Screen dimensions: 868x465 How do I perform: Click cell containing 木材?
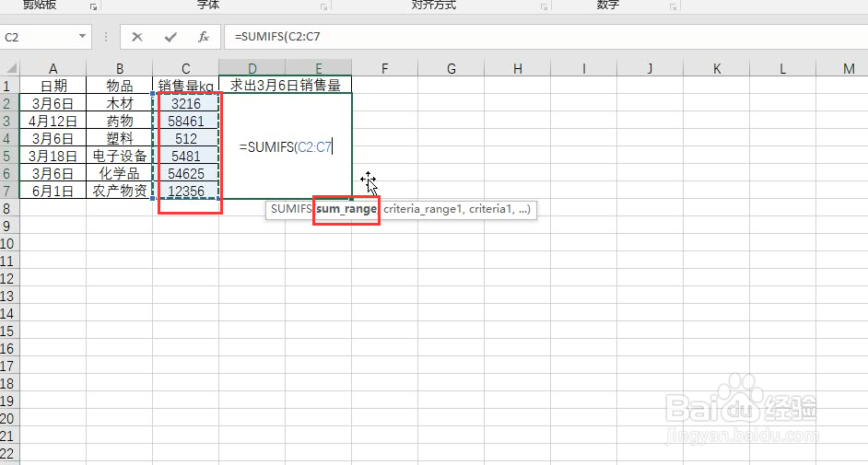pyautogui.click(x=120, y=103)
